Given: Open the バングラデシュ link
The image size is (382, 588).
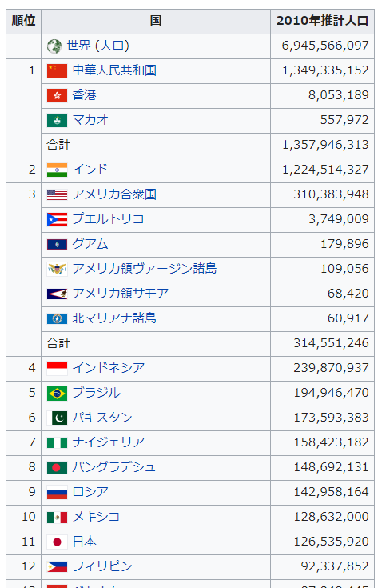Looking at the screenshot, I should [114, 467].
